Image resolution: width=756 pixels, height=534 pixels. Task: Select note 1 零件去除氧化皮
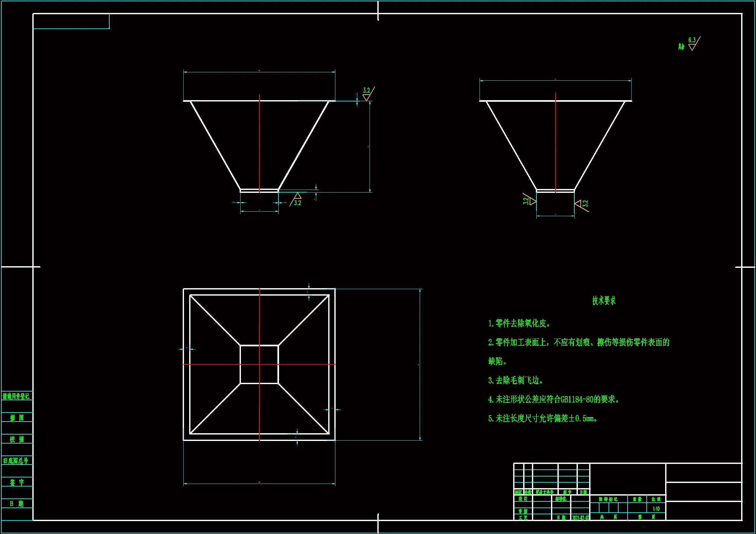[x=519, y=323]
